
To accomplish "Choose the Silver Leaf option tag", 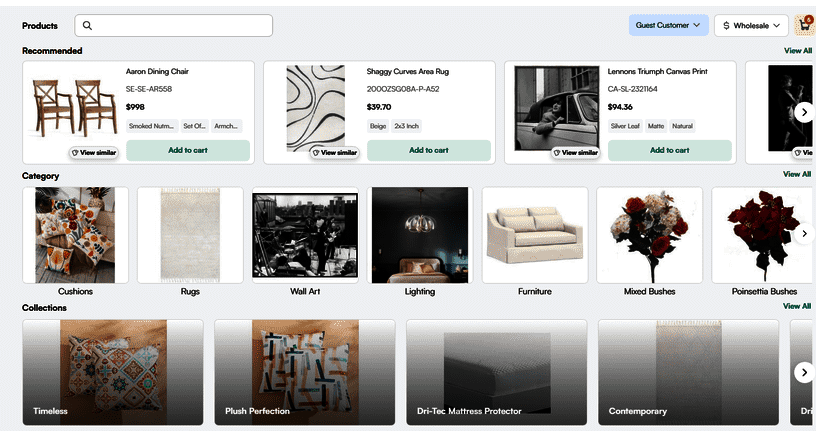I will (x=623, y=126).
